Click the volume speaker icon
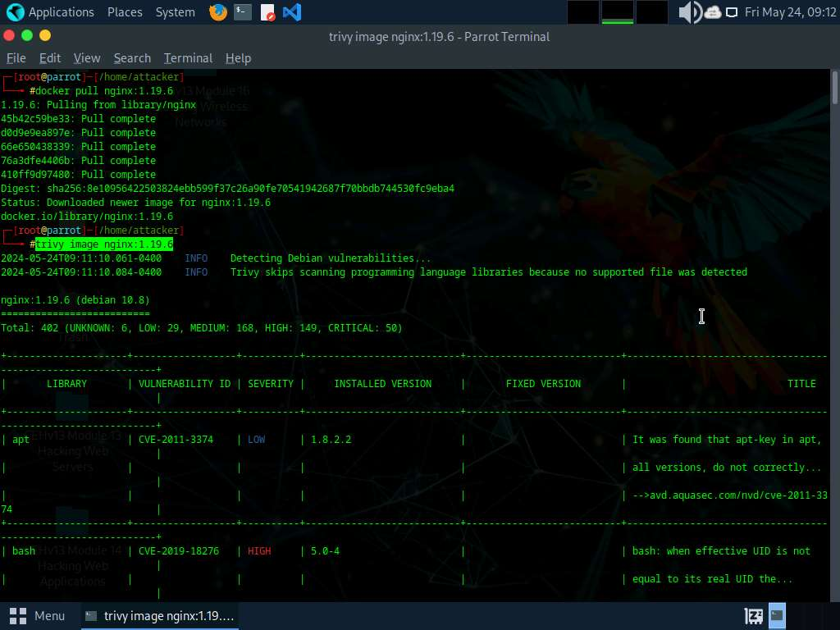Screen dimensions: 840x630 pyautogui.click(x=690, y=12)
